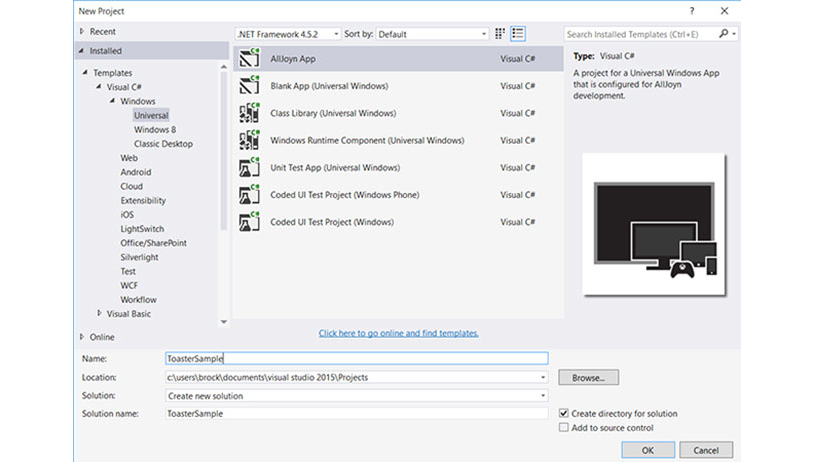Screen dimensions: 814x462
Task: Click the Cancel button
Action: pos(706,450)
